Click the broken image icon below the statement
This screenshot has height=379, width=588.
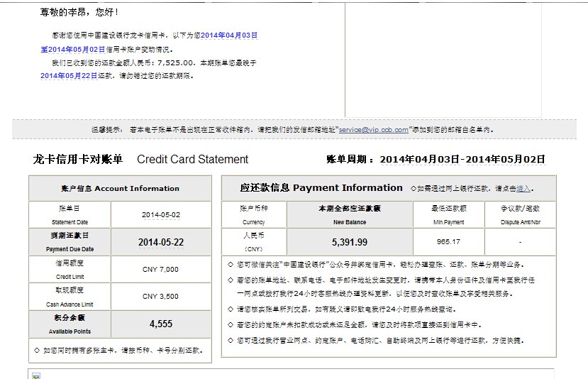36,375
